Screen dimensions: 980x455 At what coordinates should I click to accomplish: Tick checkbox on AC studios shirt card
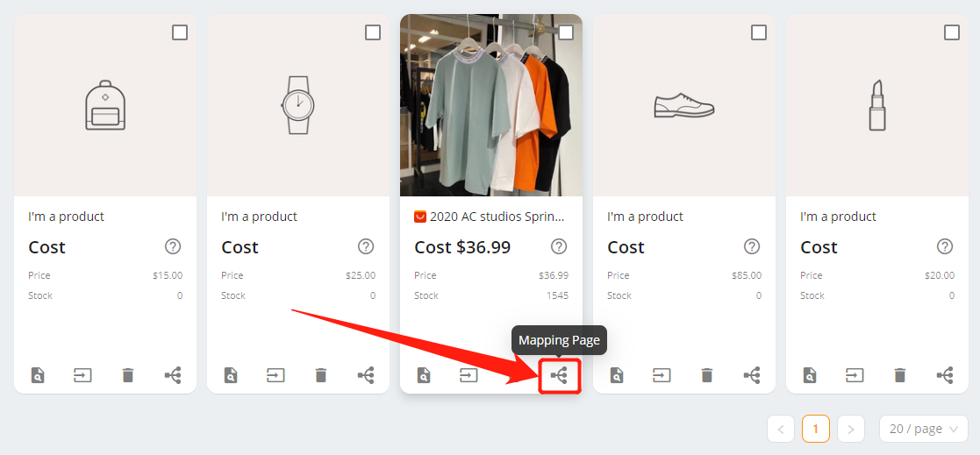(566, 32)
